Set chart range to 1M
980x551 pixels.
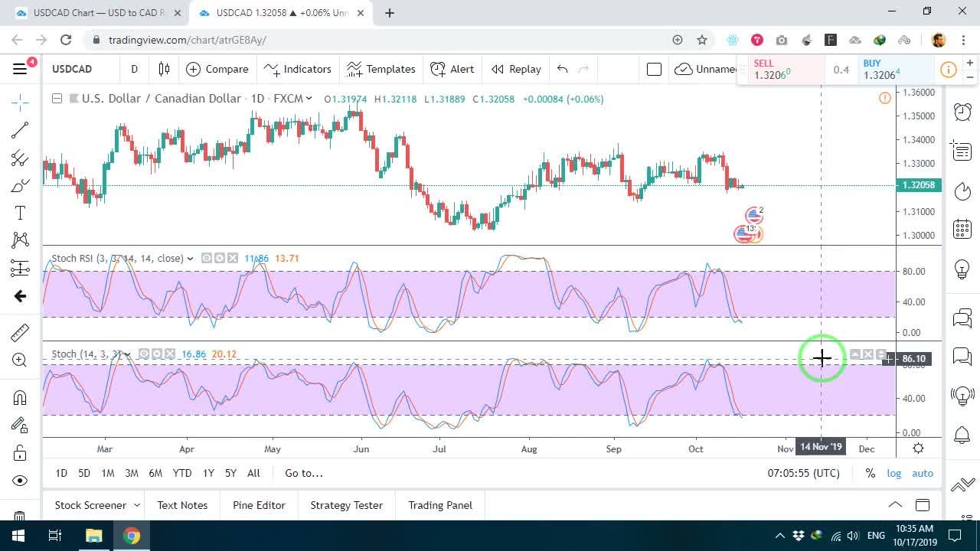(x=108, y=473)
